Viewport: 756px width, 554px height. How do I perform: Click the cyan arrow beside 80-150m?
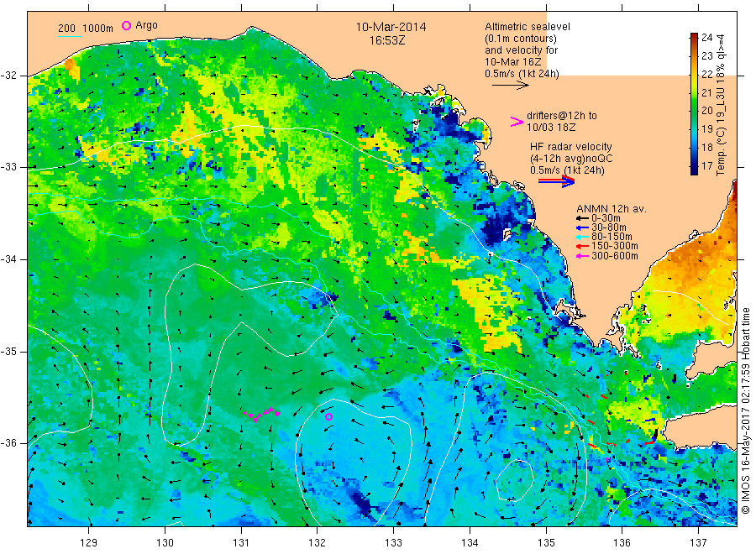(x=582, y=237)
